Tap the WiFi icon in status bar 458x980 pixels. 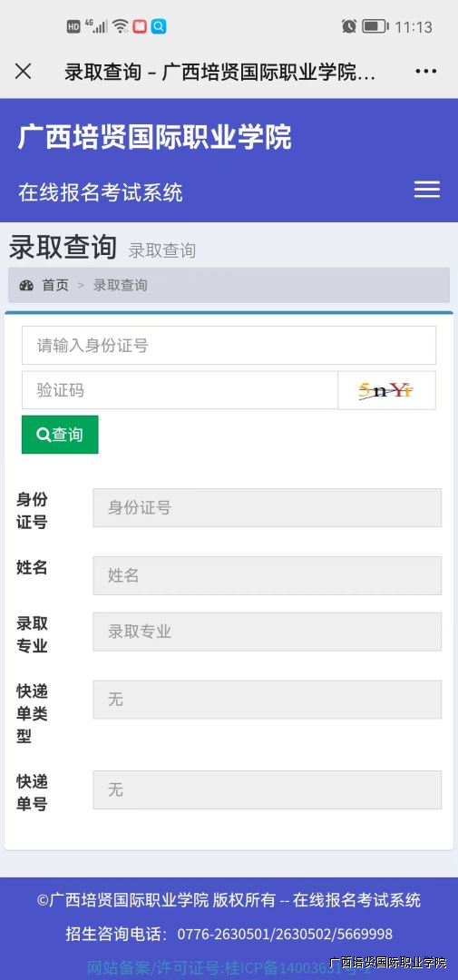pyautogui.click(x=121, y=26)
